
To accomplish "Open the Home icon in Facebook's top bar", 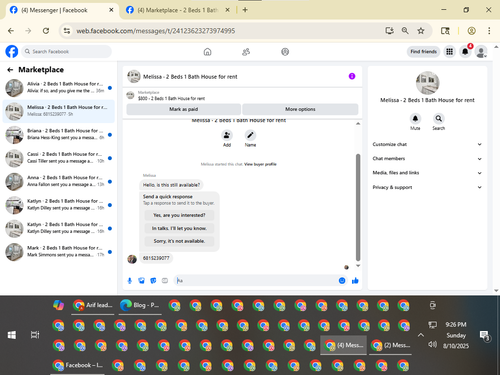I will click(x=207, y=52).
